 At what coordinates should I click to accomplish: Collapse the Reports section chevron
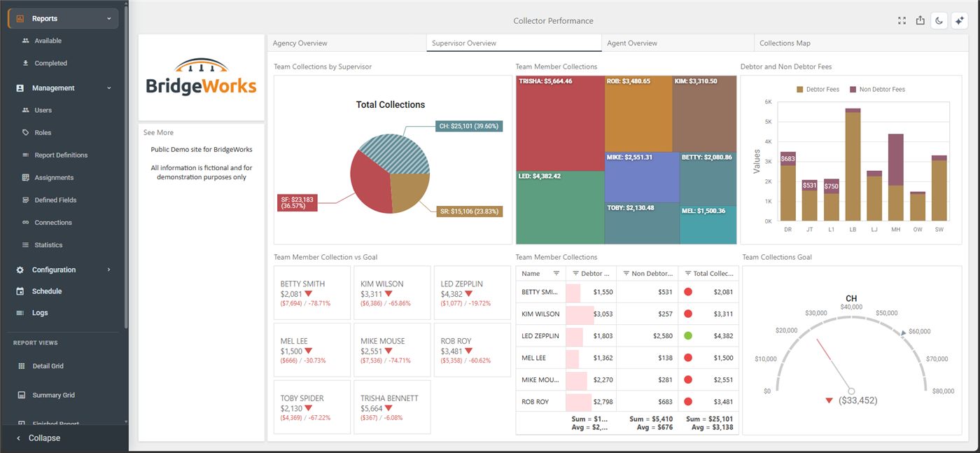109,18
